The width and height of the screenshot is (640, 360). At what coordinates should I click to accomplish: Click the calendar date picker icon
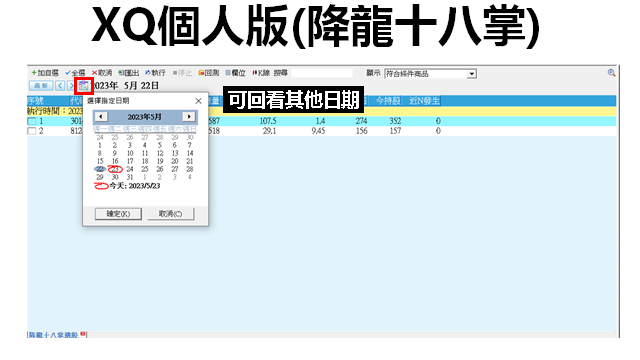(x=84, y=86)
